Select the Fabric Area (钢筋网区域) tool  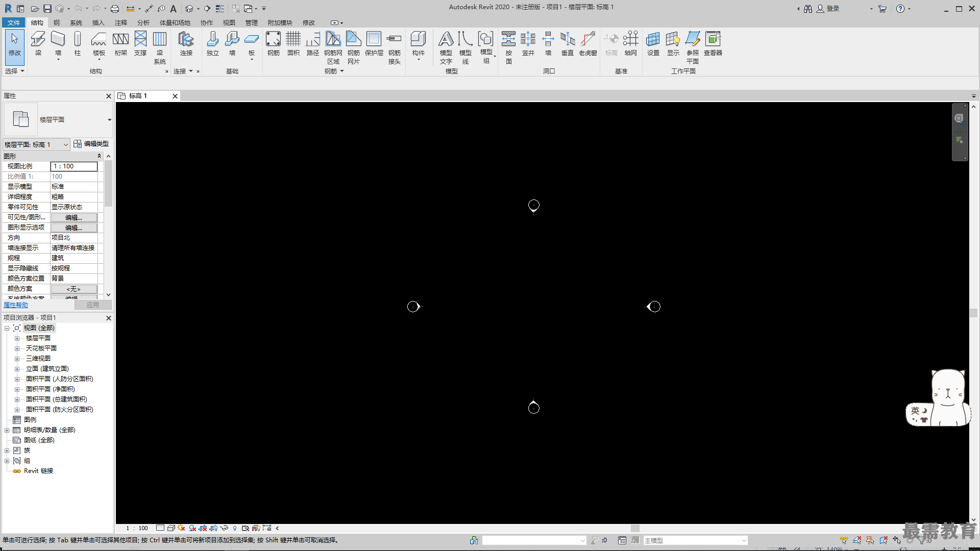333,47
